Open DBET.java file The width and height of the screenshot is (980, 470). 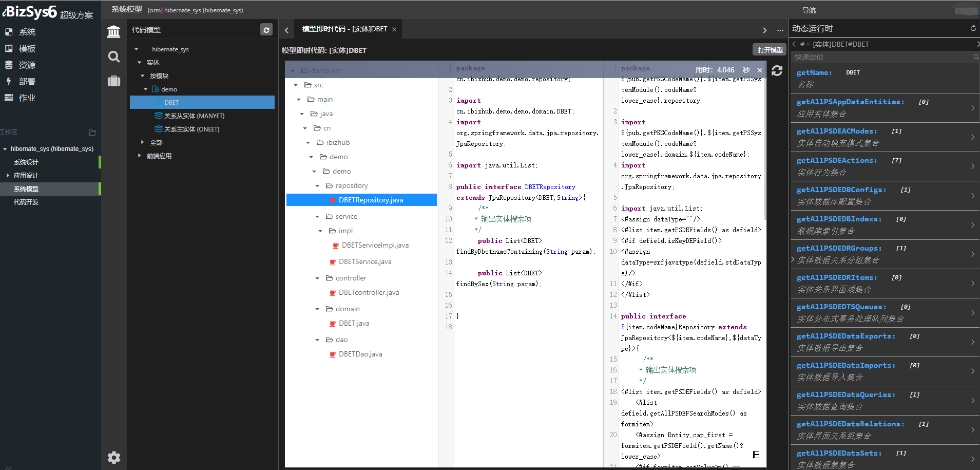click(354, 324)
